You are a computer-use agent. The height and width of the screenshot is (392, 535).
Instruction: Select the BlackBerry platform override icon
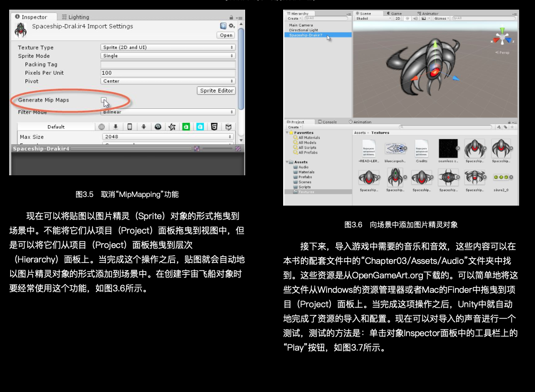158,127
